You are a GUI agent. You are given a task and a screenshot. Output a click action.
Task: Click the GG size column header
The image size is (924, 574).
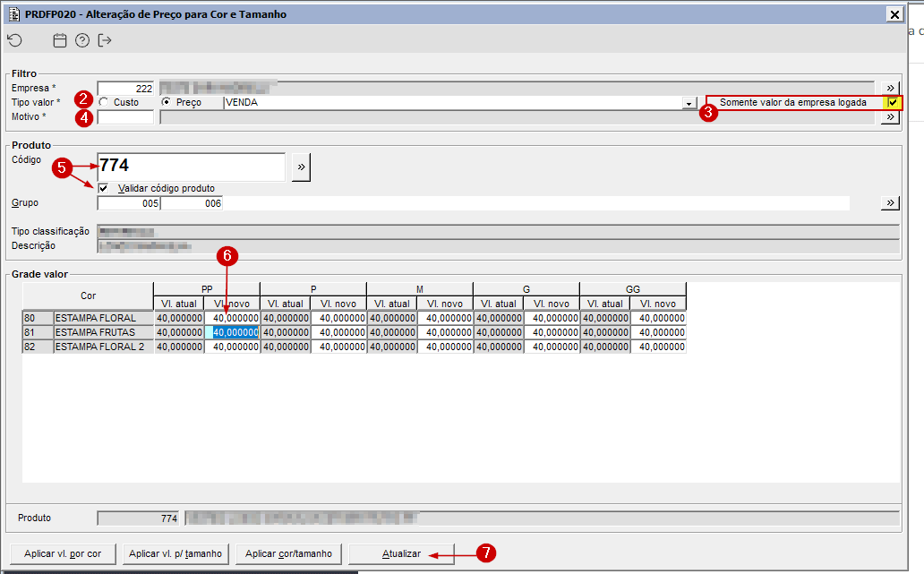[x=633, y=288]
